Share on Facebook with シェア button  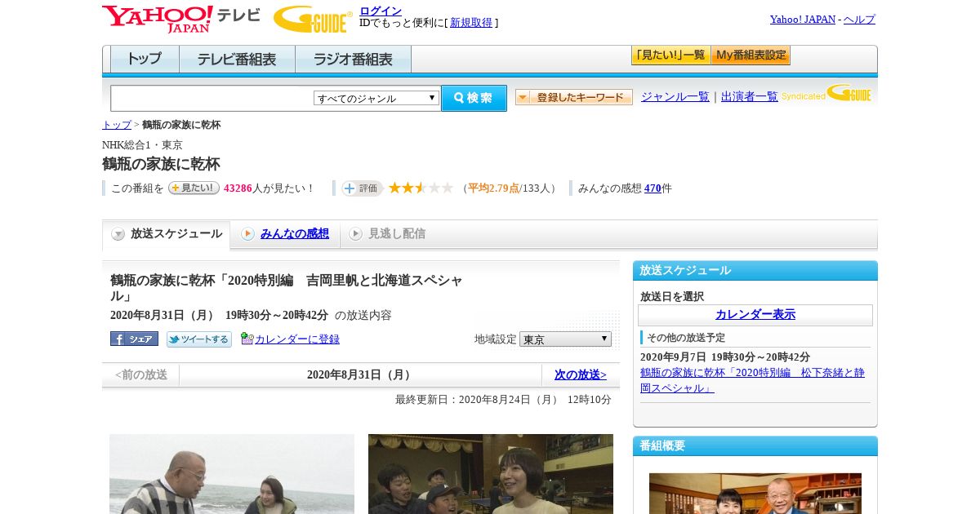(134, 339)
